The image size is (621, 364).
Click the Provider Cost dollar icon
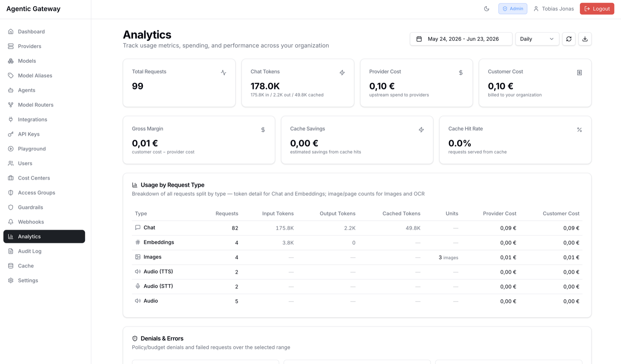[x=461, y=73]
